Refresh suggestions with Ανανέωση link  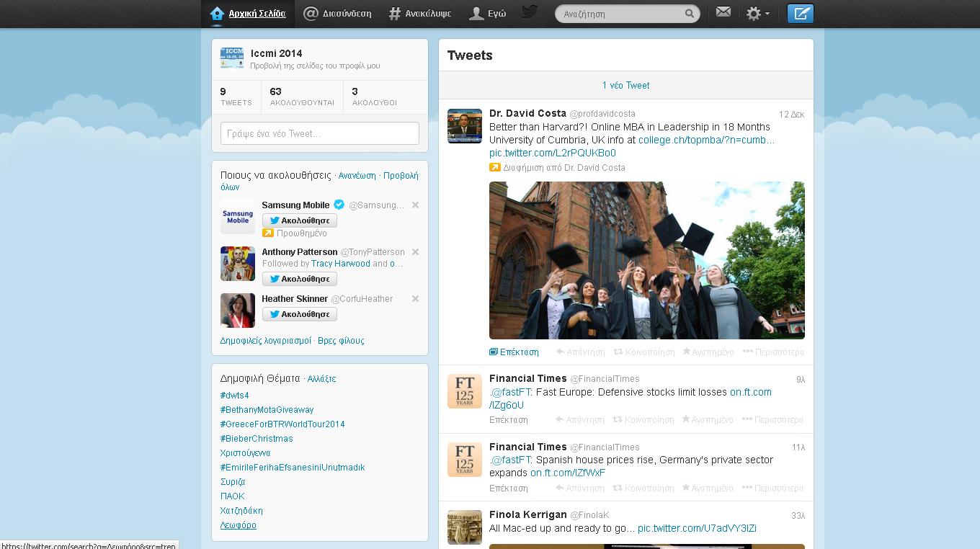[x=357, y=176]
